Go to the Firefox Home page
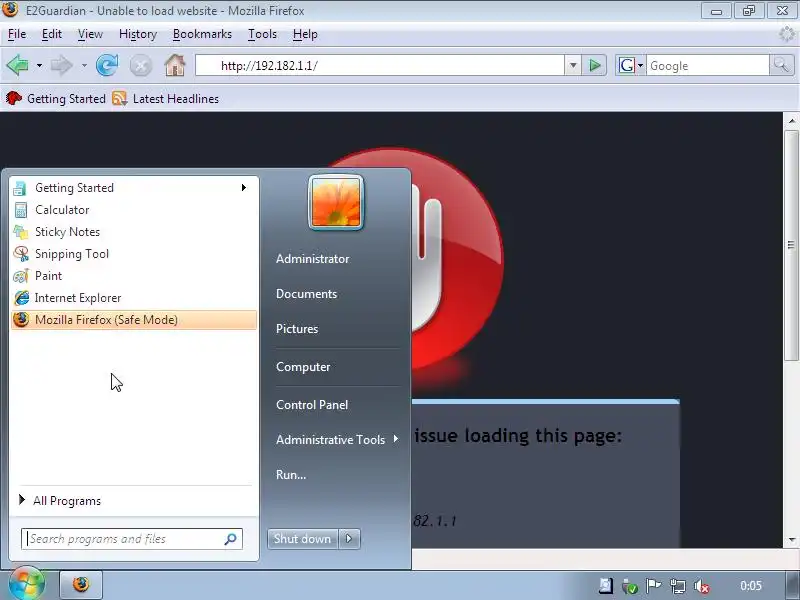 (x=174, y=65)
